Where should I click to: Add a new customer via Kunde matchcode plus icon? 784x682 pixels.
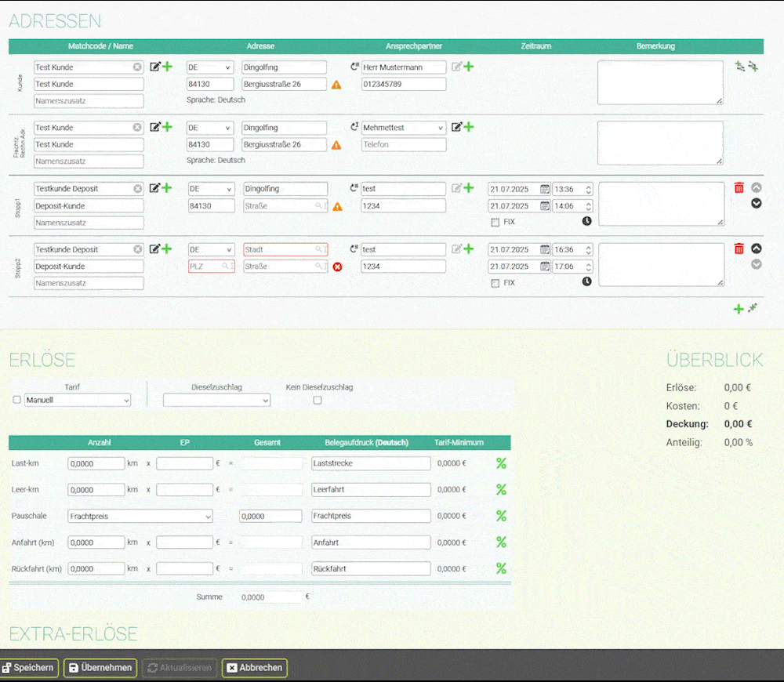[x=168, y=67]
